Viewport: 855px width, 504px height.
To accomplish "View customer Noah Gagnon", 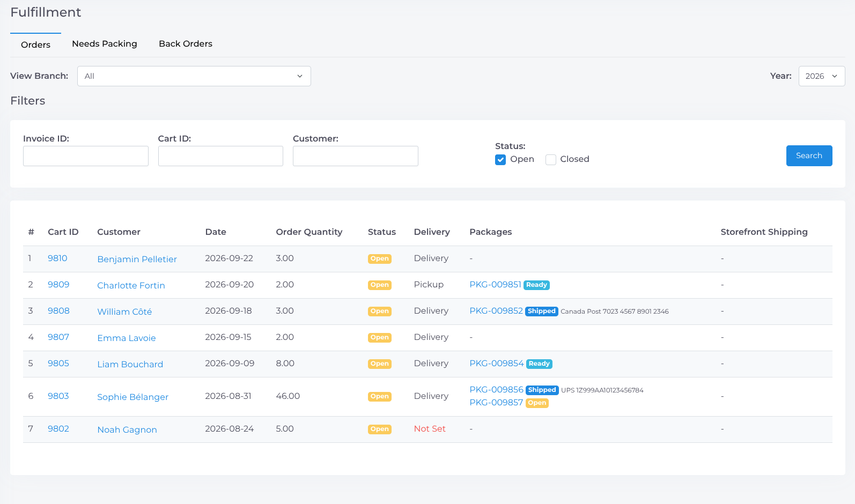I will [x=127, y=429].
